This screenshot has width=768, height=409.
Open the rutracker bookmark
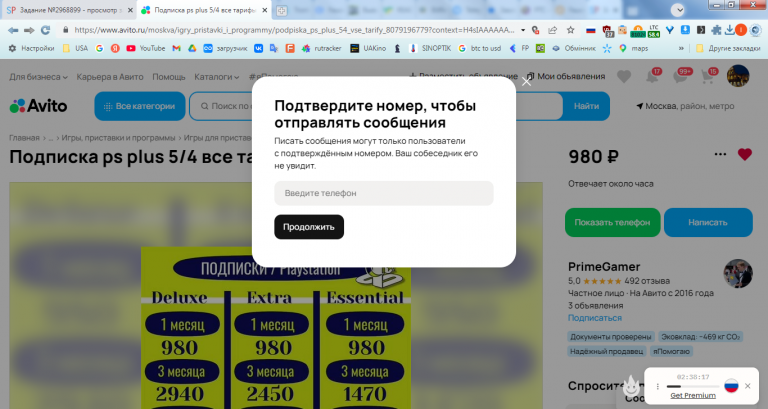[322, 48]
